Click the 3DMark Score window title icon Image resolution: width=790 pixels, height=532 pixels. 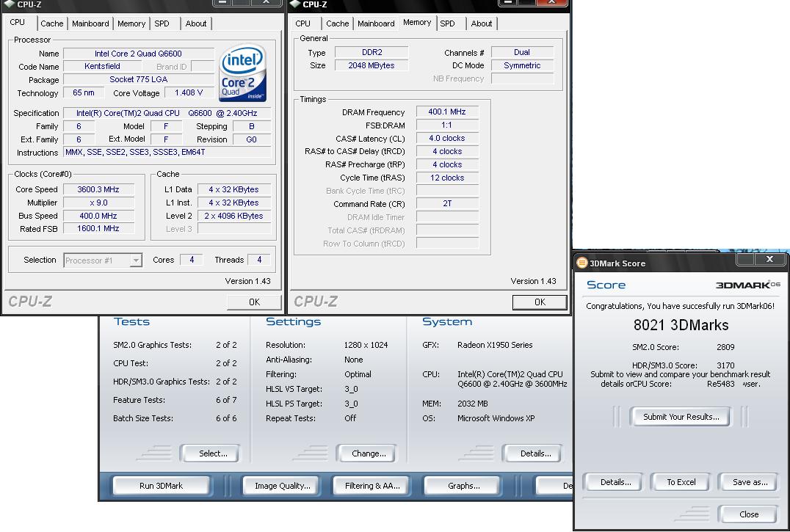tap(582, 263)
